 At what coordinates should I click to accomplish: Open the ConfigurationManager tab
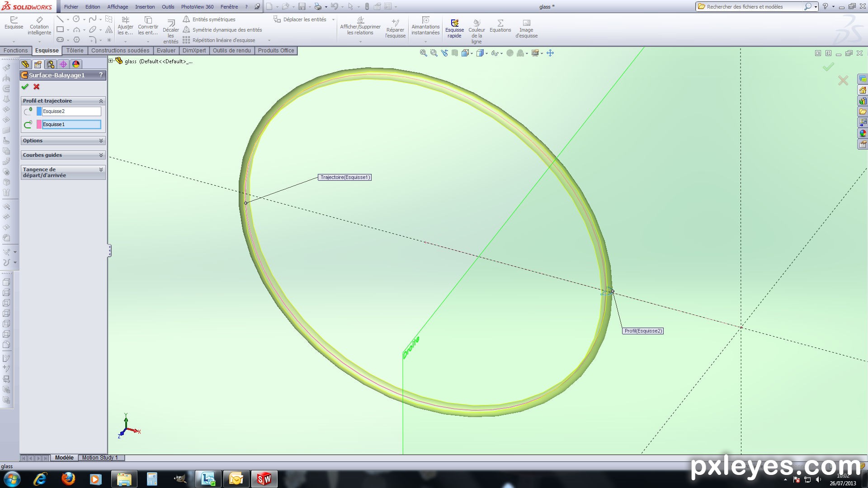[51, 64]
